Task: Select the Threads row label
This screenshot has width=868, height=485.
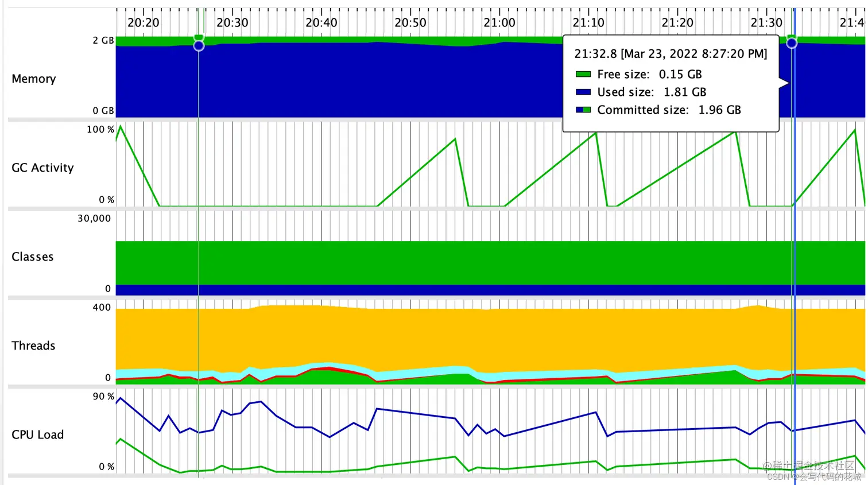Action: [x=33, y=346]
